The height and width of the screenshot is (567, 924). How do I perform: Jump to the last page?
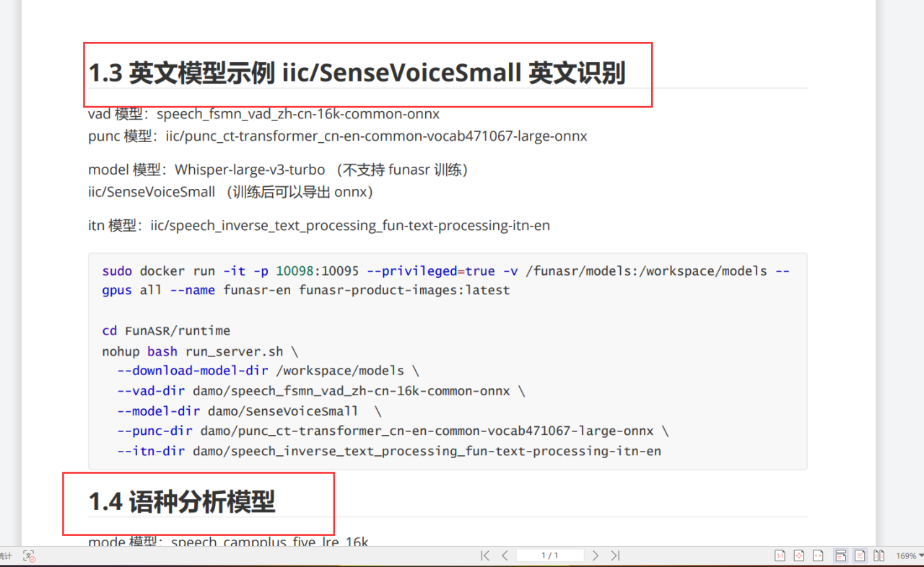[x=615, y=555]
